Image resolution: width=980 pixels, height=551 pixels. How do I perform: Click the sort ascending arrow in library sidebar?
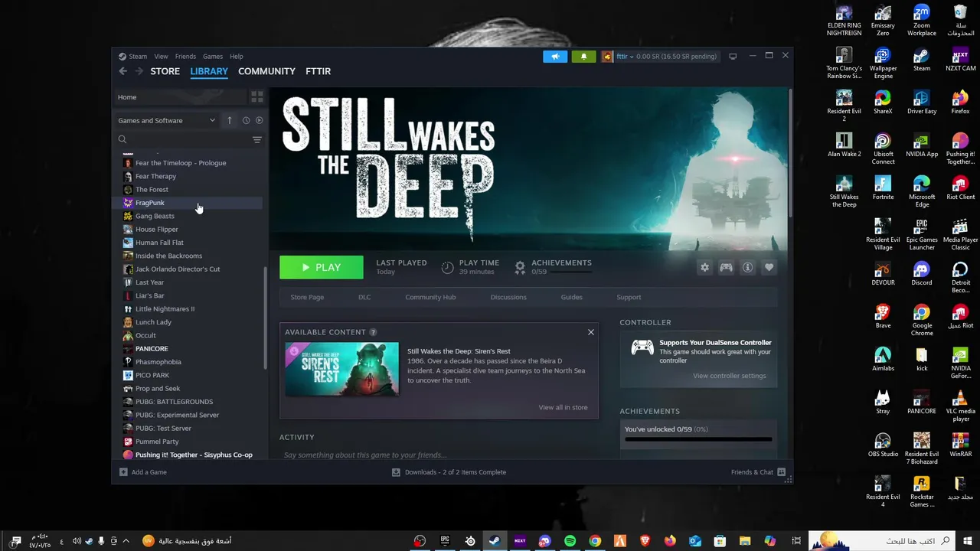[229, 120]
